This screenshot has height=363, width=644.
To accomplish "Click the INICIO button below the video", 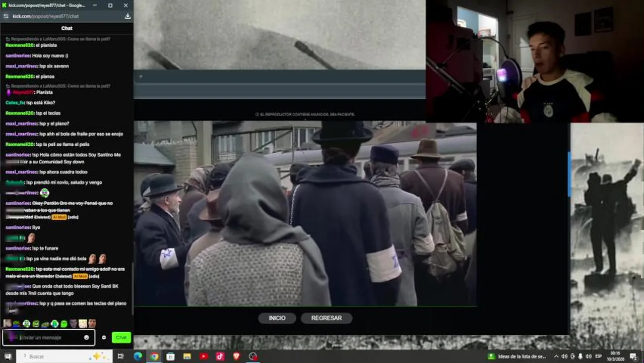I will coord(277,318).
